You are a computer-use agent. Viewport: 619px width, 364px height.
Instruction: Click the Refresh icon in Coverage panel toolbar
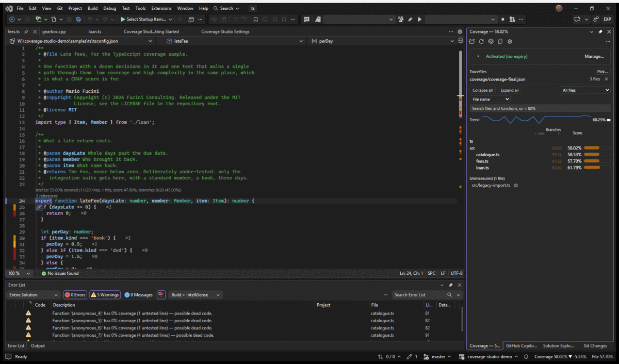click(x=481, y=41)
